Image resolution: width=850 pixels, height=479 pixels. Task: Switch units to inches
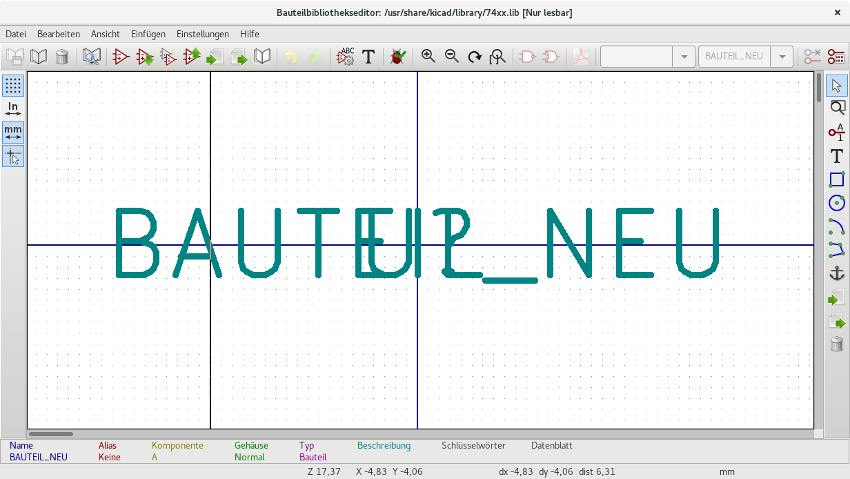pyautogui.click(x=13, y=109)
